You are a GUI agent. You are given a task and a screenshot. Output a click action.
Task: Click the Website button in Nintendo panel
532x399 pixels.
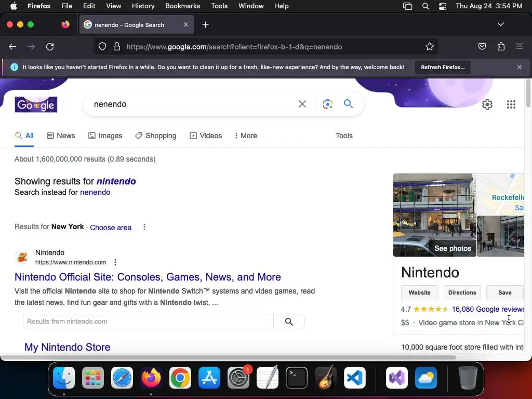click(x=420, y=292)
